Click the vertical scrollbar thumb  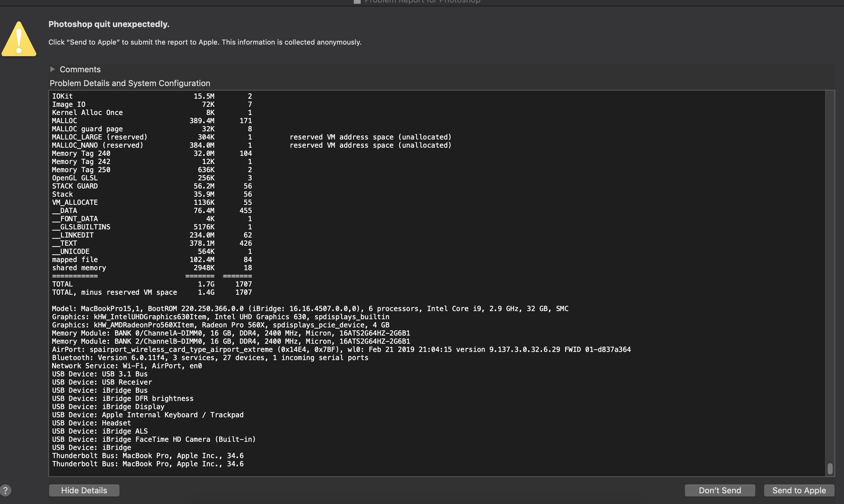(x=830, y=468)
